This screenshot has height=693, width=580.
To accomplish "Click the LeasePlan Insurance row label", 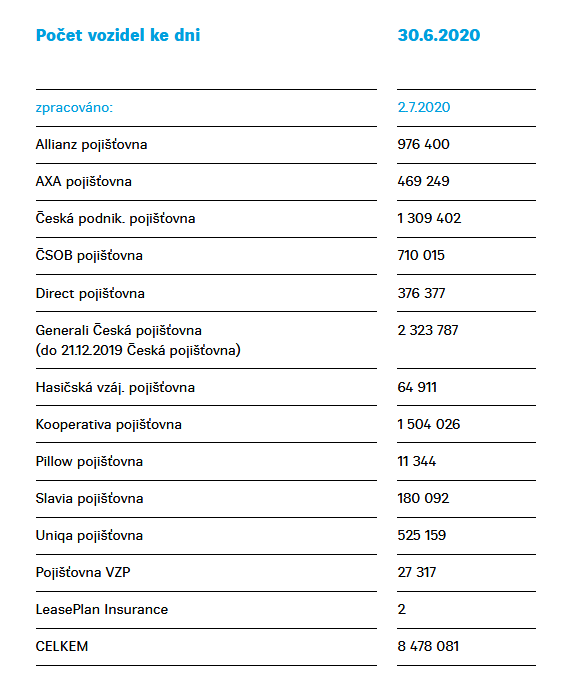I will (102, 609).
